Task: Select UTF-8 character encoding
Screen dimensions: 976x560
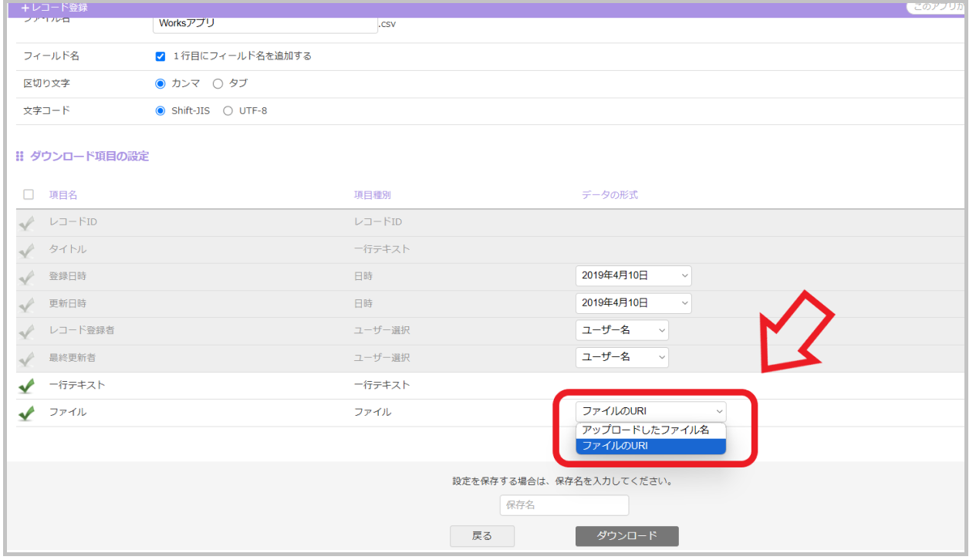Action: pos(228,111)
